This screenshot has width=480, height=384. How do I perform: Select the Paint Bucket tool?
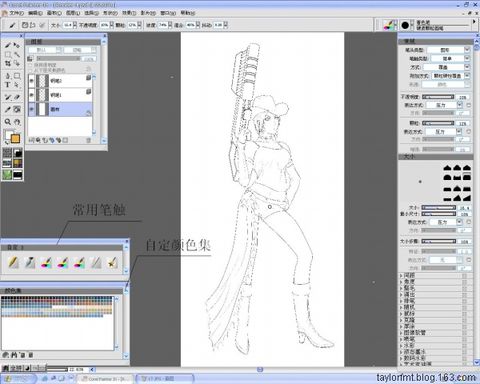click(x=17, y=109)
